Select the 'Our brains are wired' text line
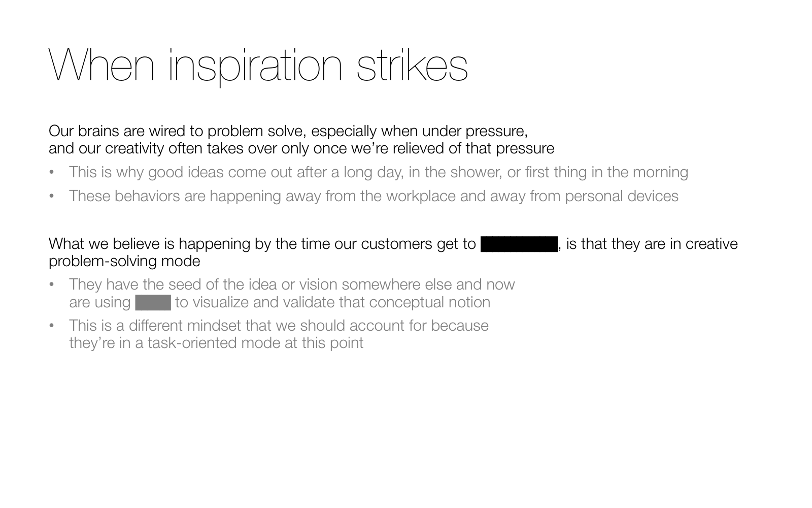This screenshot has height=508, width=812. 288,131
